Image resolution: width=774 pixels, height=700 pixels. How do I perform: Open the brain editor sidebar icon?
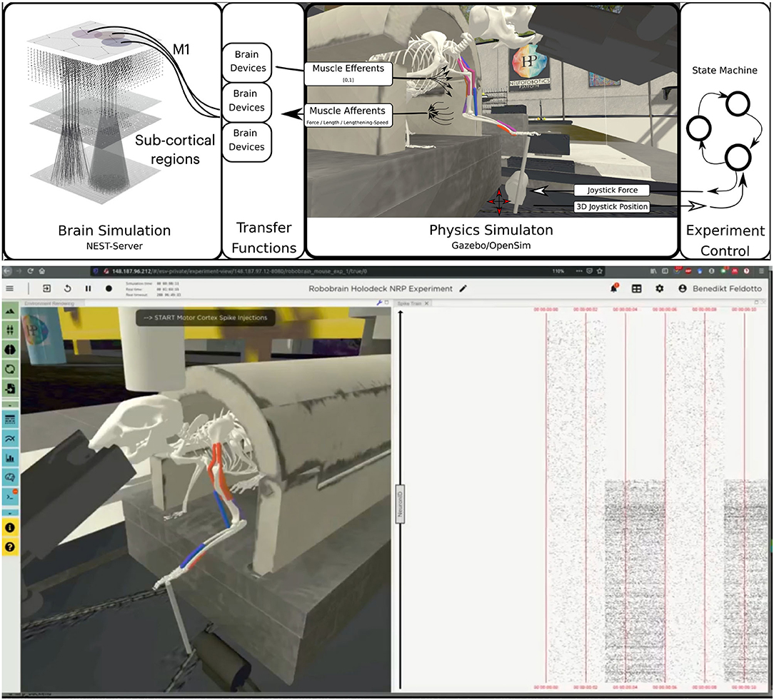tap(10, 349)
